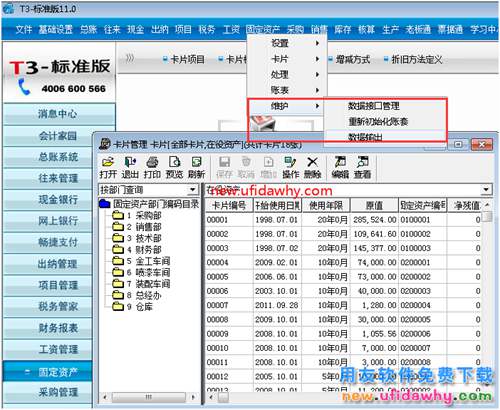
Task: Click the tree panel horizontal scrollbar
Action: pyautogui.click(x=149, y=397)
